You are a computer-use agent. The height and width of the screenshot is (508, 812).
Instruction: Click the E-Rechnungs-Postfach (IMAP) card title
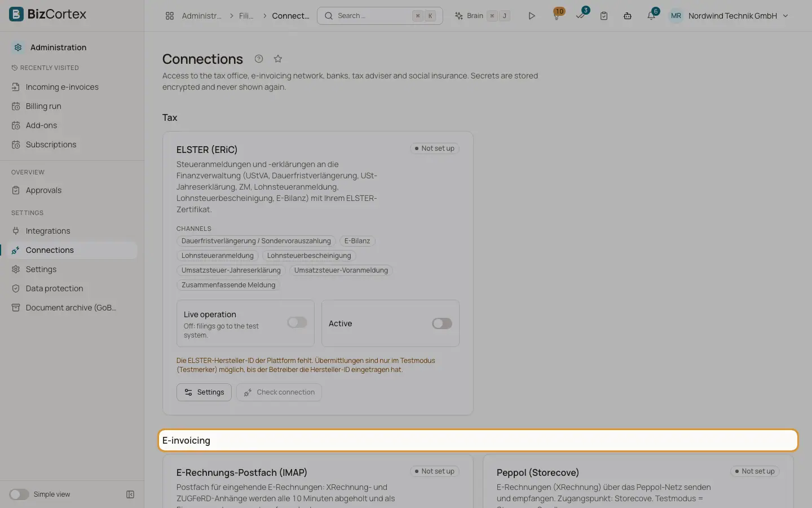[x=242, y=472]
